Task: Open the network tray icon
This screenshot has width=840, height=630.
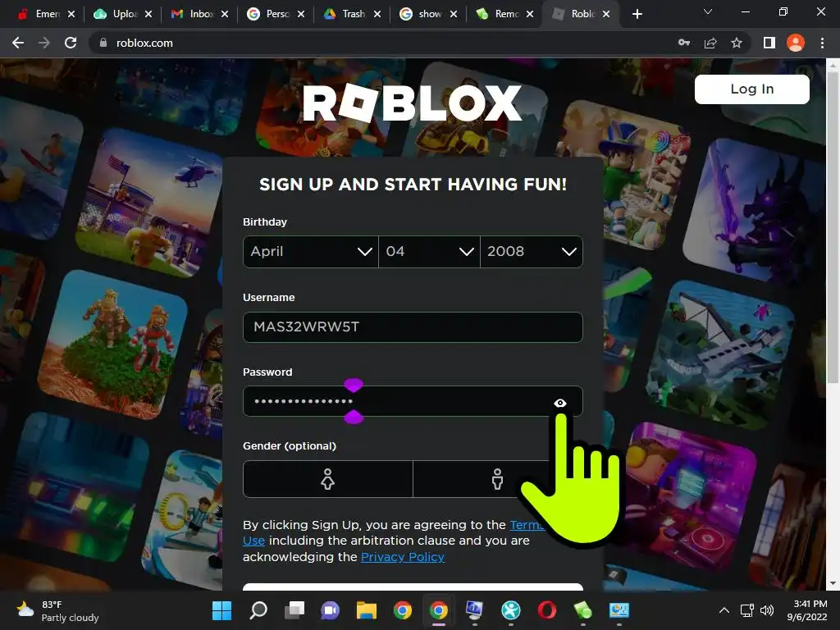Action: 746,610
